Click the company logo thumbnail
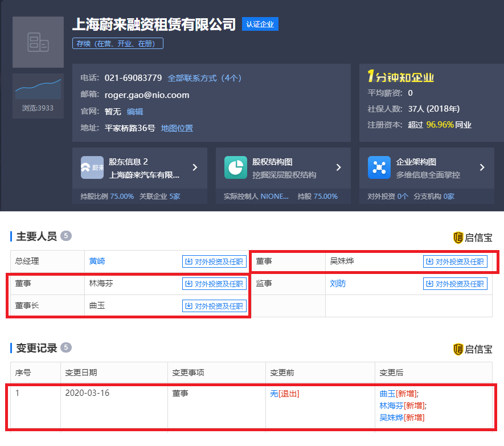Viewport: 504px width, 446px height. (38, 42)
